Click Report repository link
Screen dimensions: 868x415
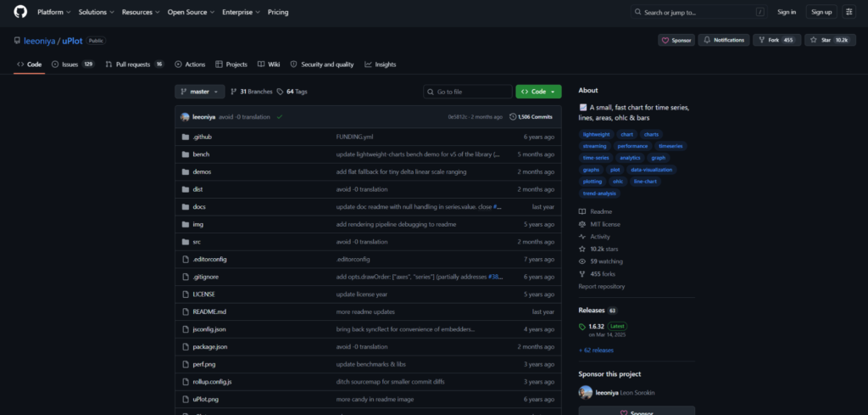(x=602, y=287)
